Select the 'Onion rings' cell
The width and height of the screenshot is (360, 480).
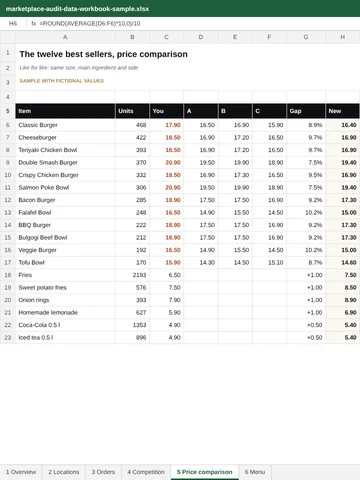click(x=65, y=300)
